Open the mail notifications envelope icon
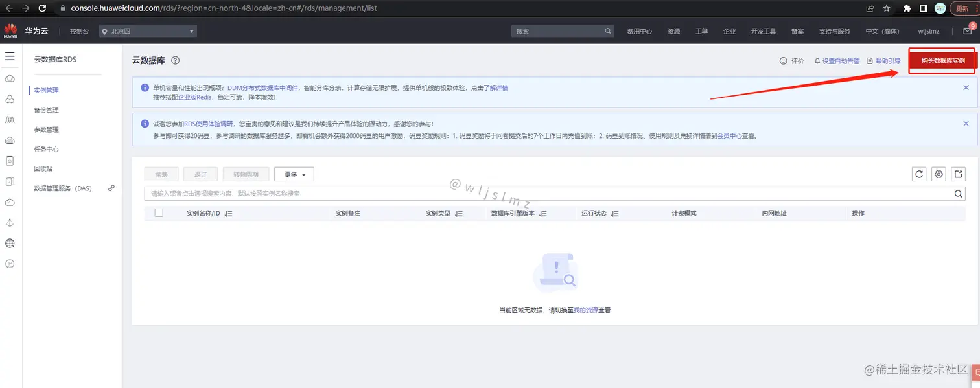This screenshot has height=388, width=980. tap(968, 31)
